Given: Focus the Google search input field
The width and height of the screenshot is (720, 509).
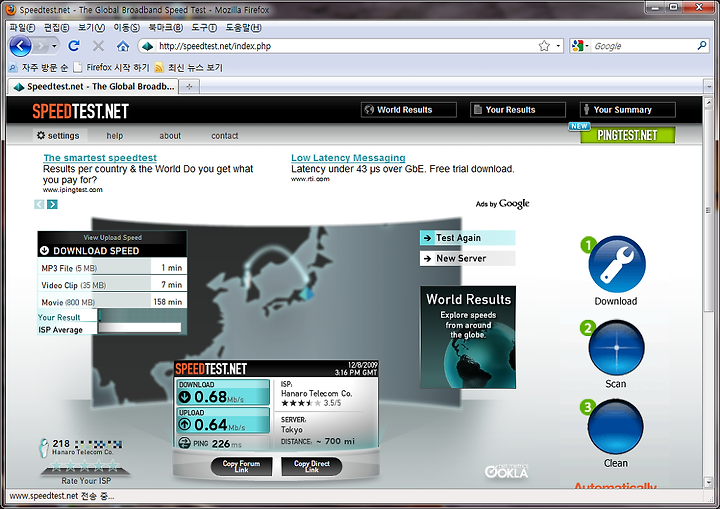Looking at the screenshot, I should (x=643, y=46).
